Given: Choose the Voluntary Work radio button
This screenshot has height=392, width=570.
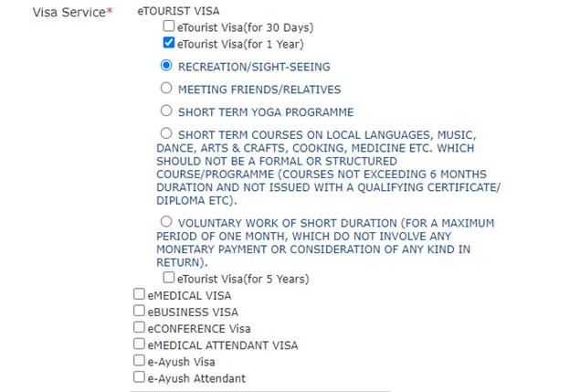Looking at the screenshot, I should point(166,222).
